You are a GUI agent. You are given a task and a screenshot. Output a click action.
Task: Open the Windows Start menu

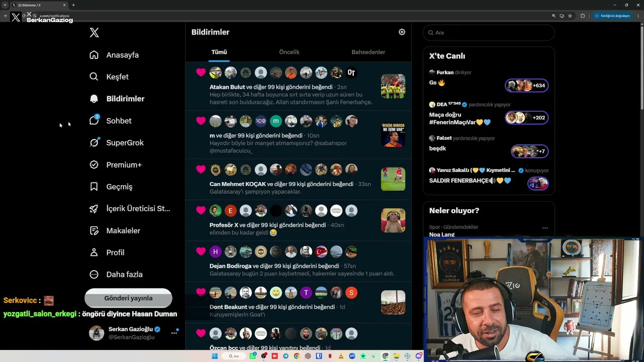[215, 356]
